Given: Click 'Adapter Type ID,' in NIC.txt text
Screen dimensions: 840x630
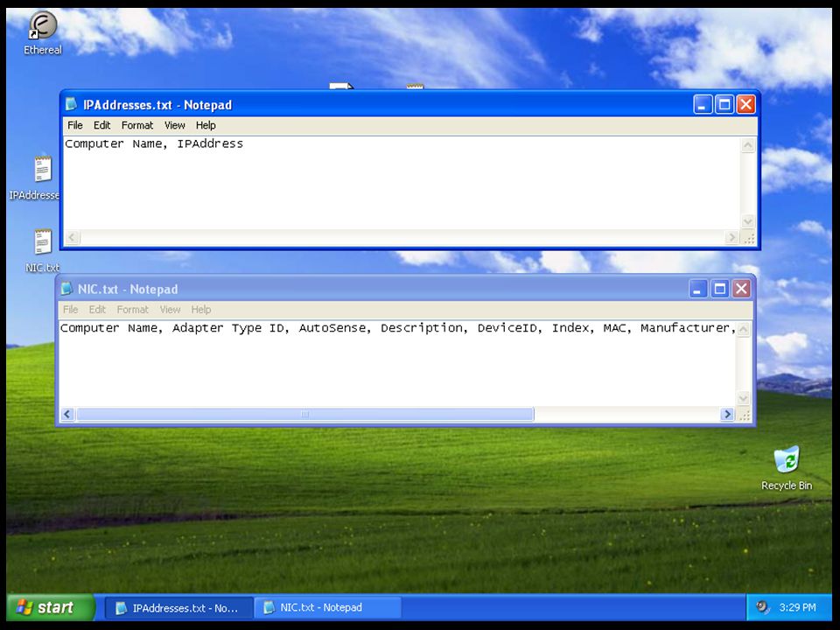Looking at the screenshot, I should coord(231,328).
